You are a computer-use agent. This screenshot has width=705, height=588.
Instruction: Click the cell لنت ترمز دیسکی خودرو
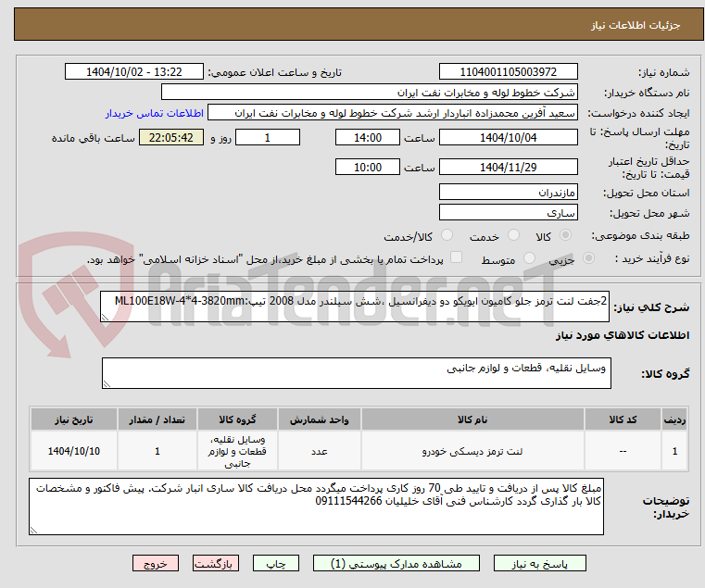(472, 451)
